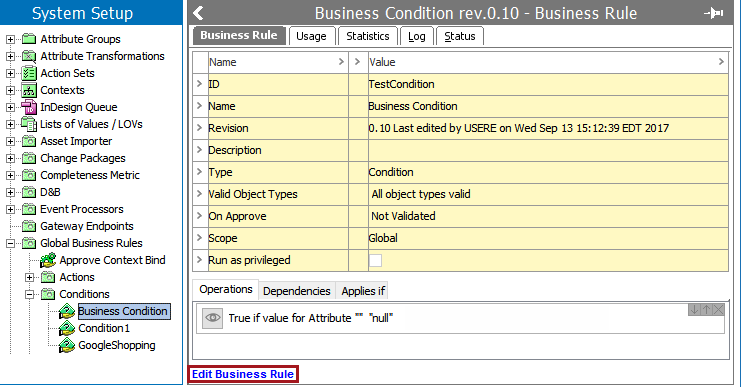Click the GoogleShopping condition icon
The height and width of the screenshot is (387, 741).
coord(67,345)
